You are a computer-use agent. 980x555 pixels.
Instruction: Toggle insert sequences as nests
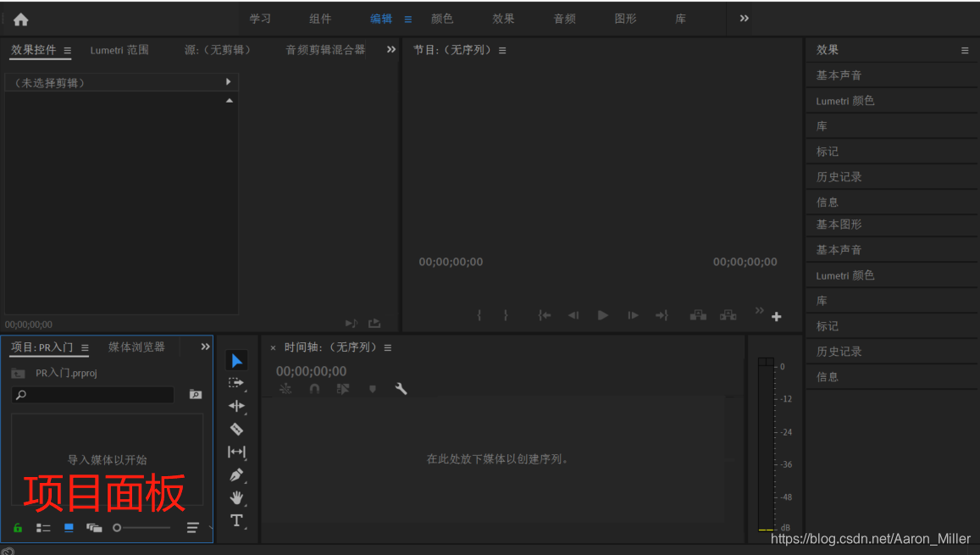[285, 389]
